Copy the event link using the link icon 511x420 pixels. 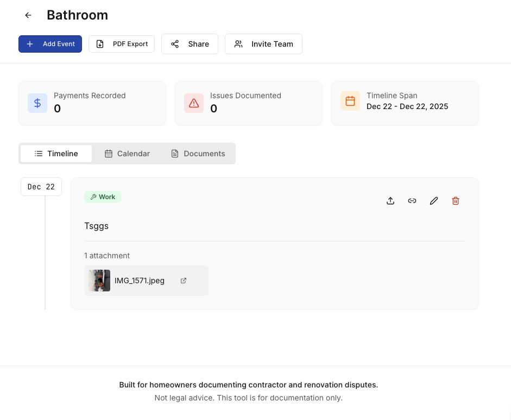412,201
